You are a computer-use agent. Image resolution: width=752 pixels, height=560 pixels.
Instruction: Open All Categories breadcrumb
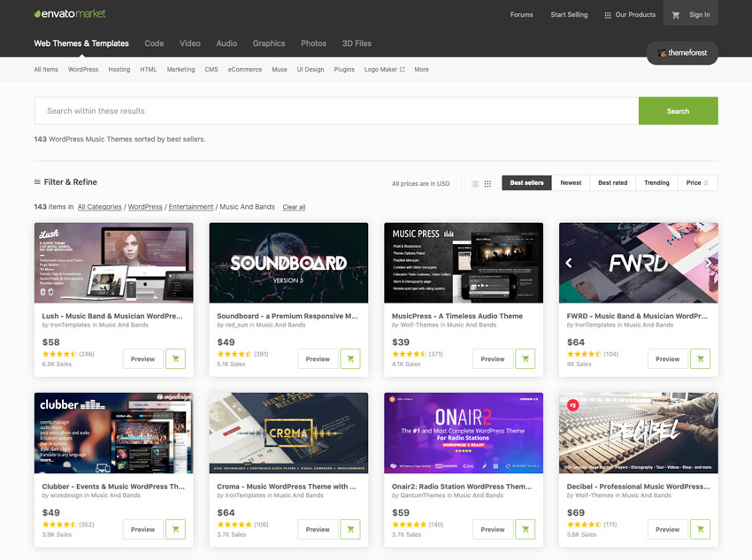coord(100,207)
